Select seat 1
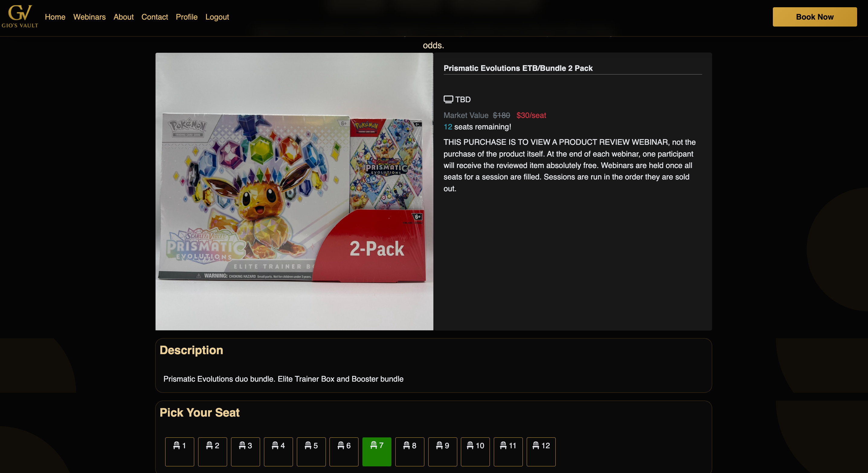The height and width of the screenshot is (473, 868). (179, 451)
